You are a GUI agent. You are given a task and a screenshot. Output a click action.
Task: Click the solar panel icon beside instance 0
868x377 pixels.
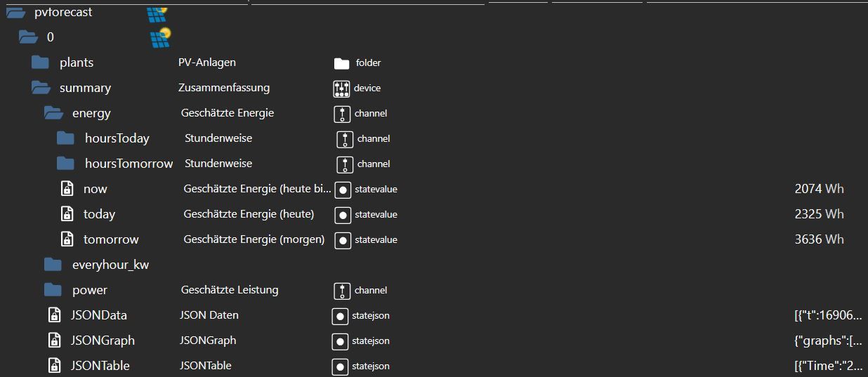tap(160, 37)
